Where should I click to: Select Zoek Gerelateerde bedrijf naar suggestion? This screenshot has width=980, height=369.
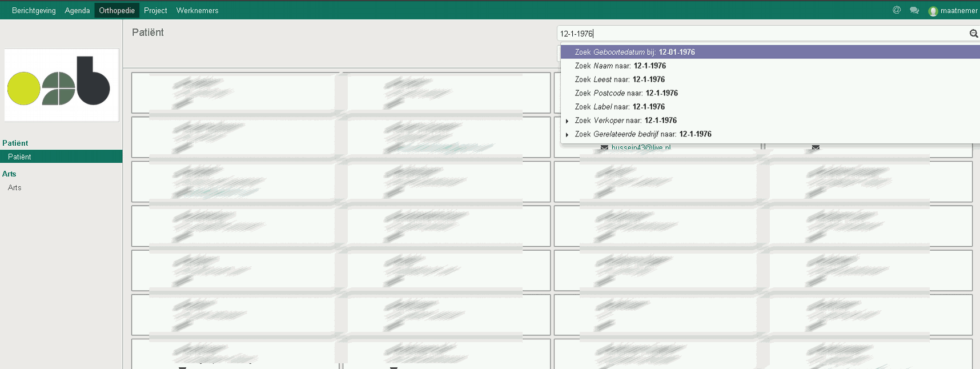pyautogui.click(x=770, y=134)
